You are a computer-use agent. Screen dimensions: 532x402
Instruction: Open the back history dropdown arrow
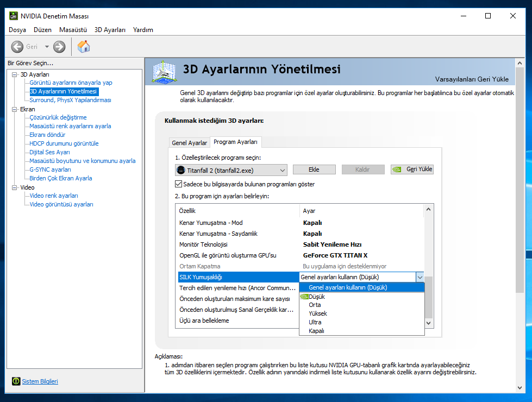47,47
